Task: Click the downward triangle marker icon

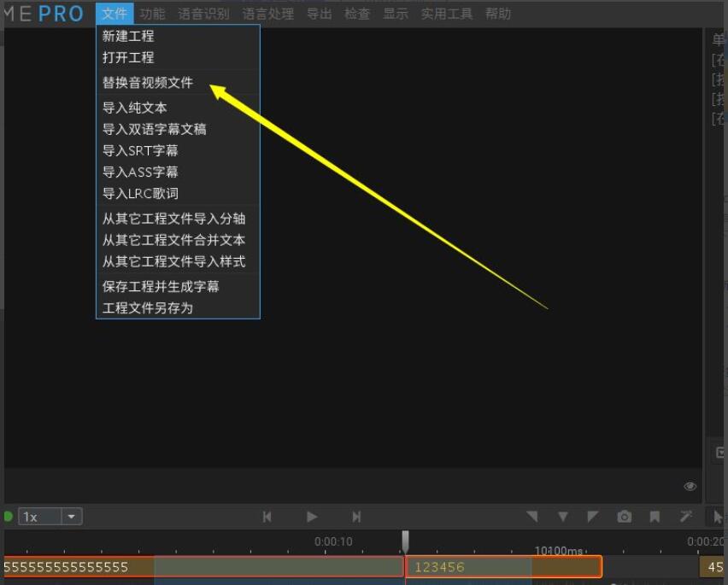Action: click(563, 517)
